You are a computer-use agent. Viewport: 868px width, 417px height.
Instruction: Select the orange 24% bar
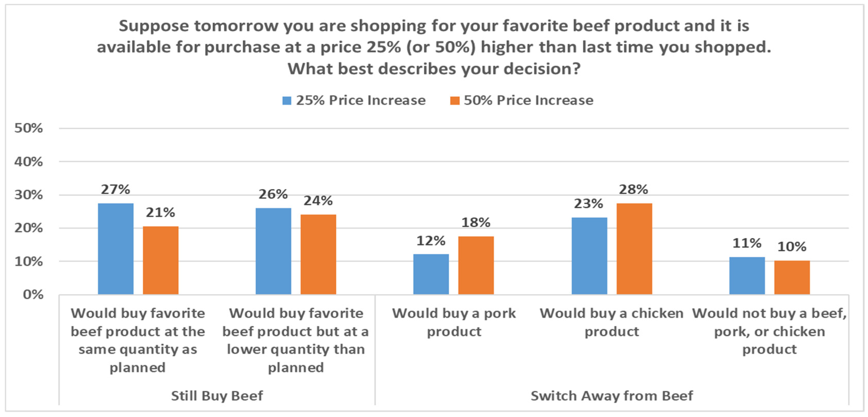point(318,254)
